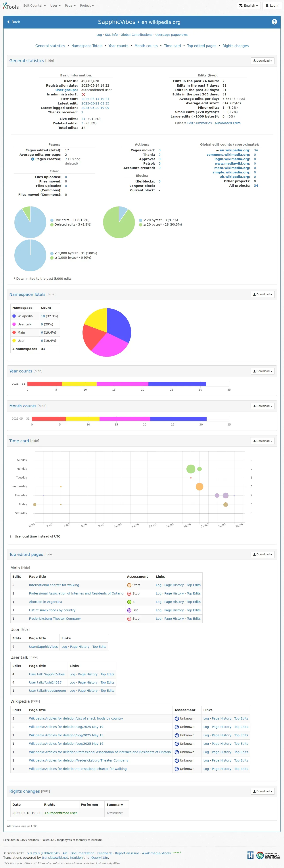Toggle the under 20 bytes legend item

point(158,220)
